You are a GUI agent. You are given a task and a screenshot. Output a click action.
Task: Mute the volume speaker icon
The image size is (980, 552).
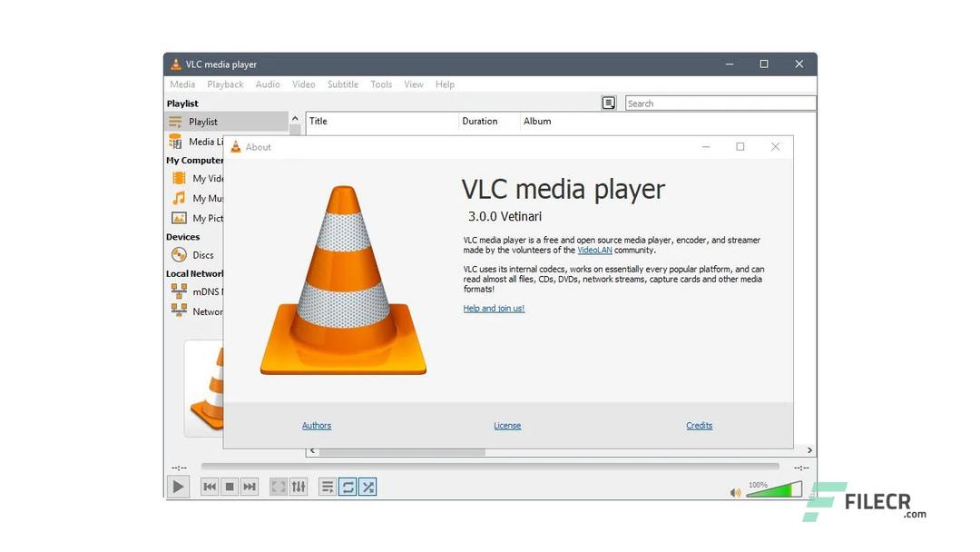click(735, 491)
